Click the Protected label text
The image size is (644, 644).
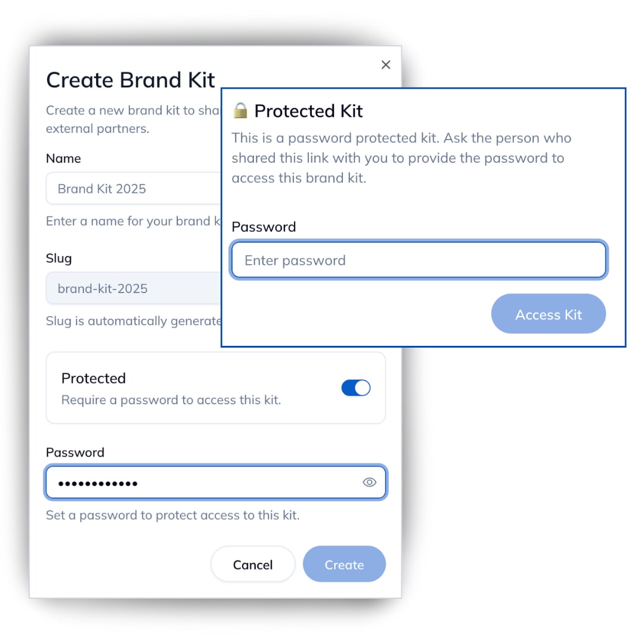93,378
